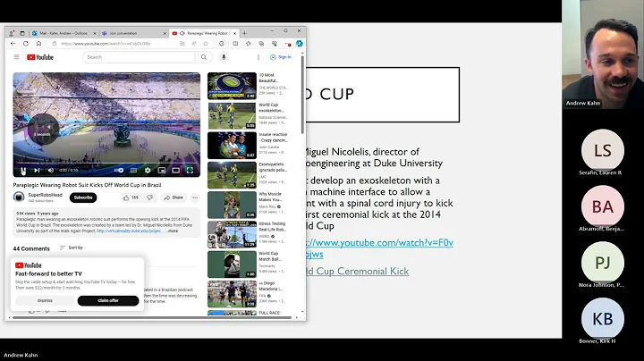
Task: Sign in to YouTube
Action: (x=281, y=57)
